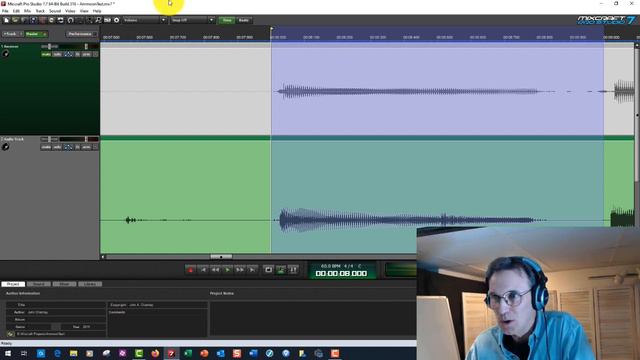640x360 pixels.
Task: Click the +Track button
Action: (x=10, y=34)
